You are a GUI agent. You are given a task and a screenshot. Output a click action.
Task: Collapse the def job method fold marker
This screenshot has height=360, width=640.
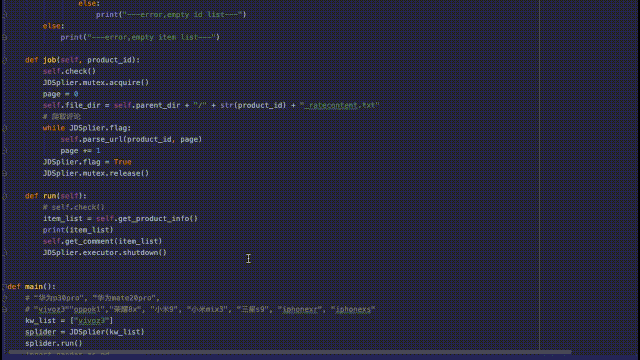click(4, 60)
